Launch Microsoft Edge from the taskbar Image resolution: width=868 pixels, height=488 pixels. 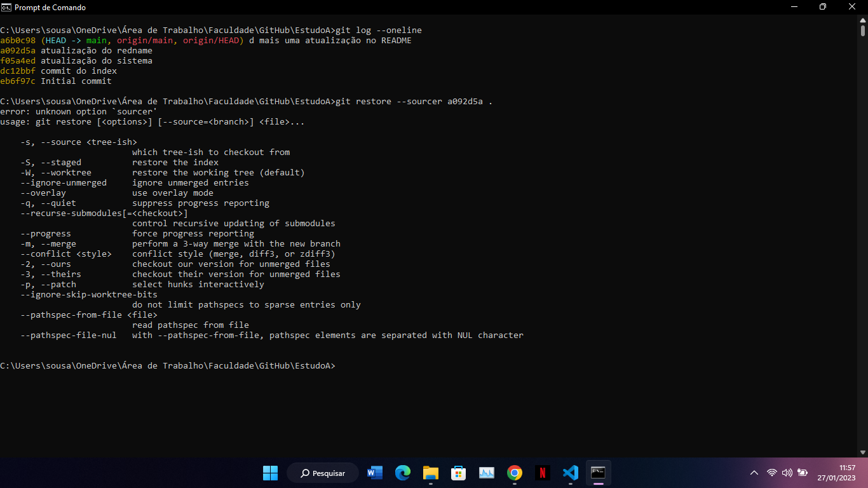point(403,473)
